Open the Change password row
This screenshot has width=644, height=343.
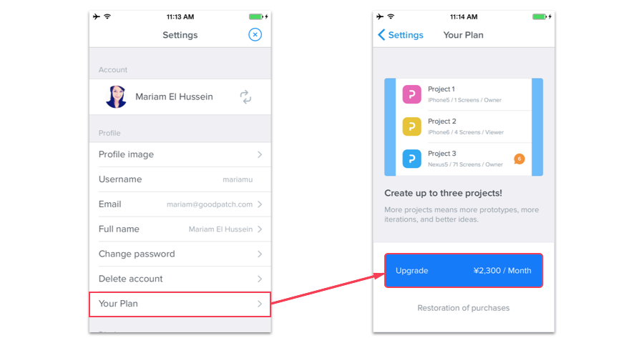point(180,254)
